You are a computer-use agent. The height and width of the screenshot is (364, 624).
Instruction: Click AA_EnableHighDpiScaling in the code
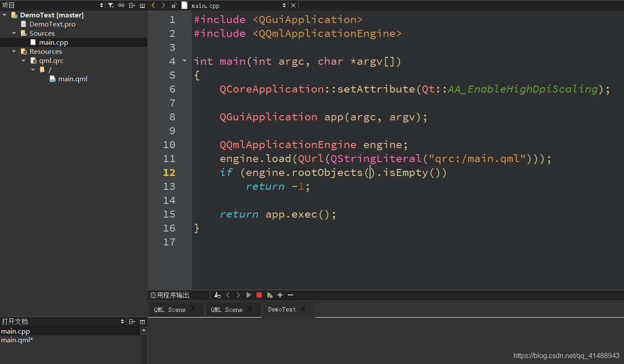[x=523, y=89]
